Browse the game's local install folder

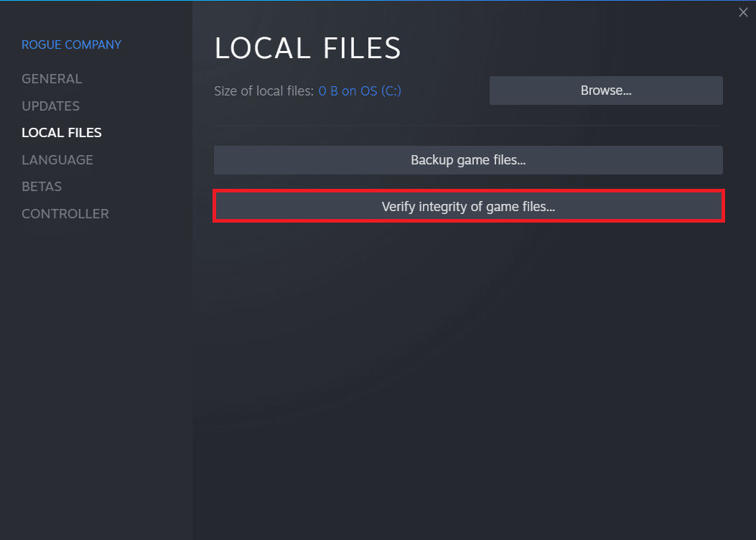click(x=606, y=90)
